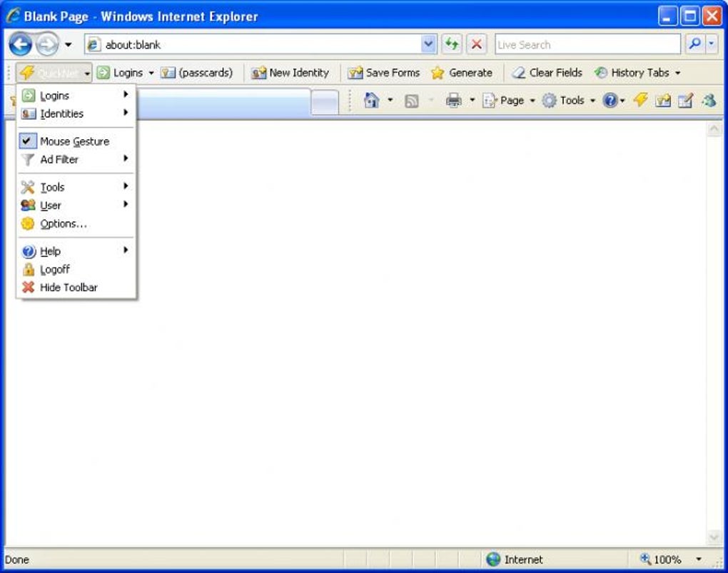Click the Logins button on the toolbar
Image resolution: width=728 pixels, height=573 pixels.
pos(121,73)
